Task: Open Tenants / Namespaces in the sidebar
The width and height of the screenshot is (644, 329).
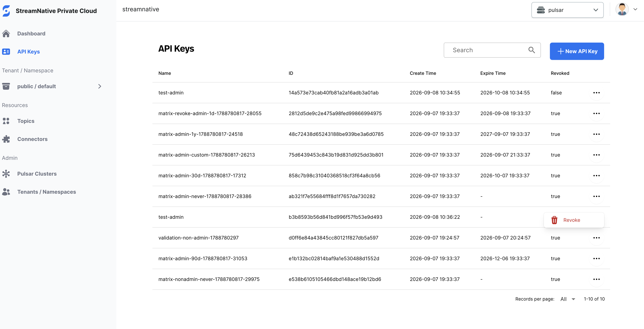Action: tap(46, 192)
